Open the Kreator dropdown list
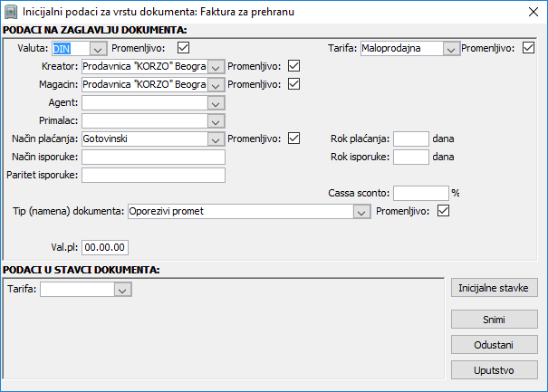548x392 pixels. pyautogui.click(x=216, y=66)
